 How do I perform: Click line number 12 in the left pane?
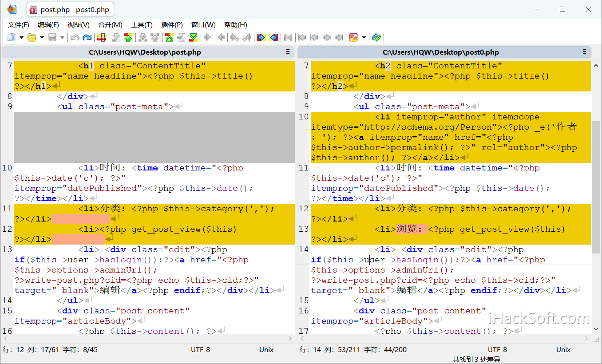[x=7, y=229]
